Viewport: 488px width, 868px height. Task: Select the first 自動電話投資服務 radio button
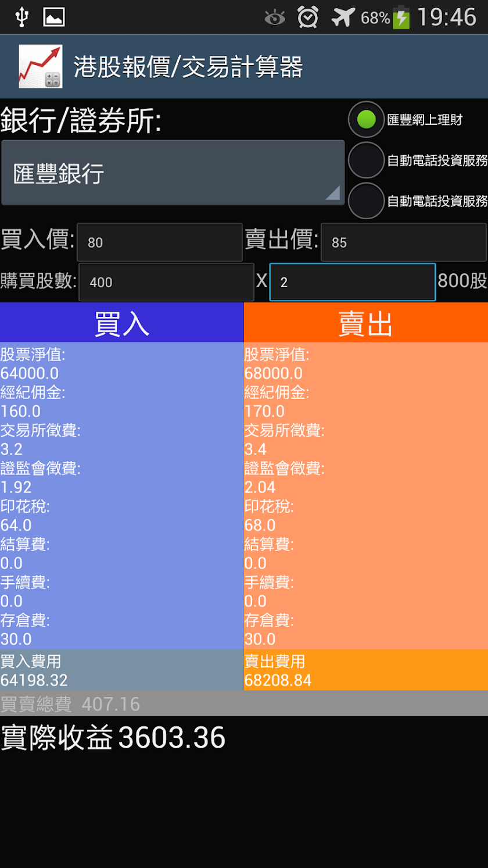coord(367,160)
